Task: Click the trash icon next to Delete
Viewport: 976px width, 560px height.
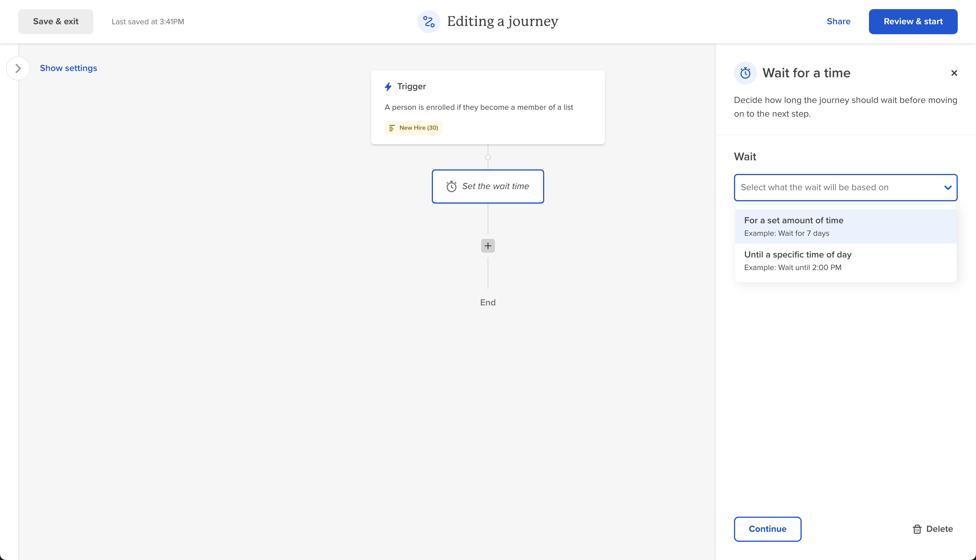Action: [x=917, y=529]
